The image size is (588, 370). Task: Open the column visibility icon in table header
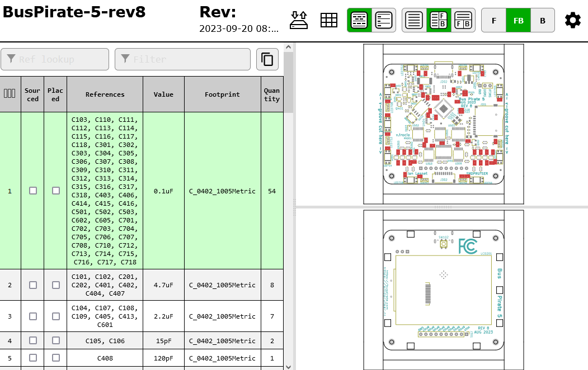pyautogui.click(x=10, y=94)
